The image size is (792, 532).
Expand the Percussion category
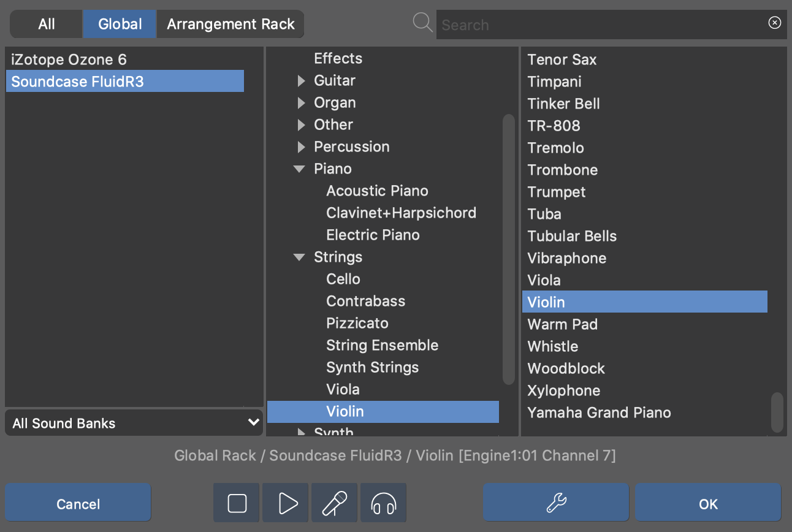tap(301, 147)
